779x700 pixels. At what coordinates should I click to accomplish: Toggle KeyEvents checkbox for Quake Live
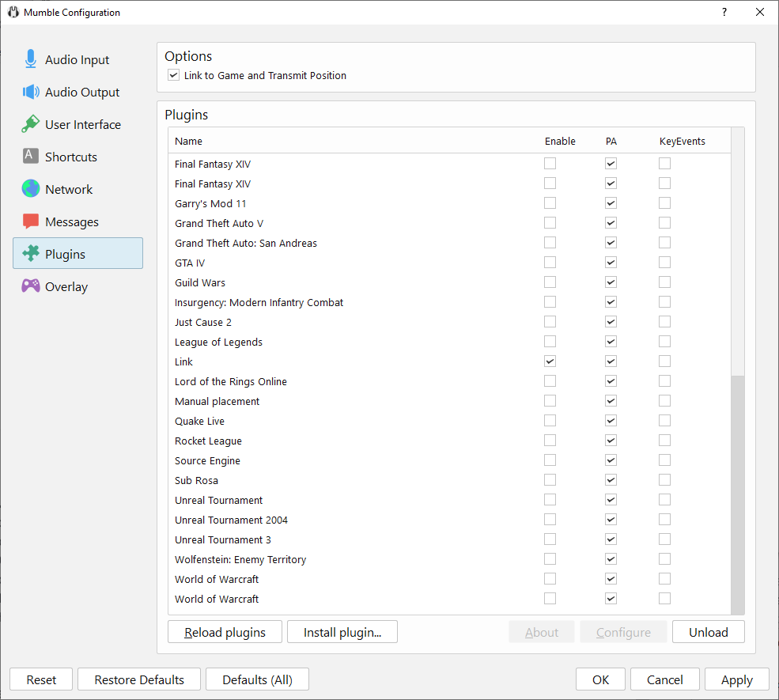(665, 421)
